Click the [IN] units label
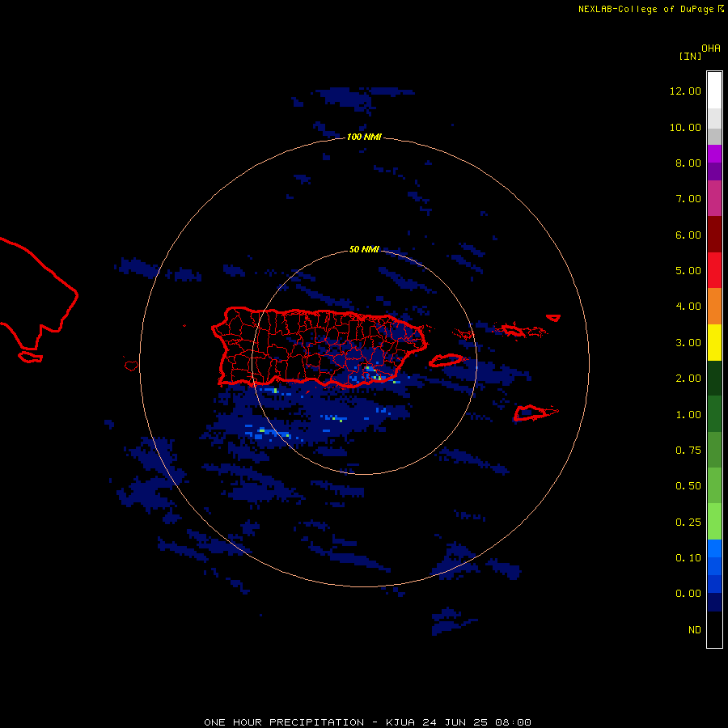Screen dimensions: 728x728 [x=690, y=56]
